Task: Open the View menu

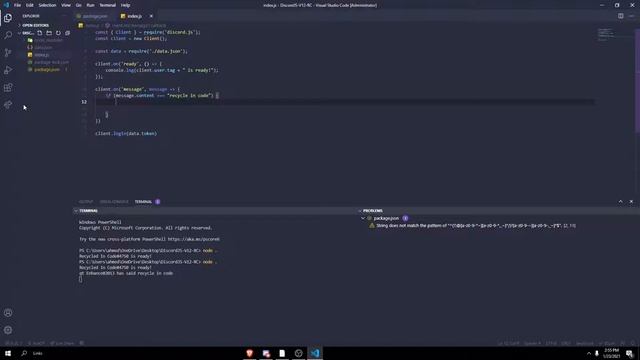Action: coord(66,5)
